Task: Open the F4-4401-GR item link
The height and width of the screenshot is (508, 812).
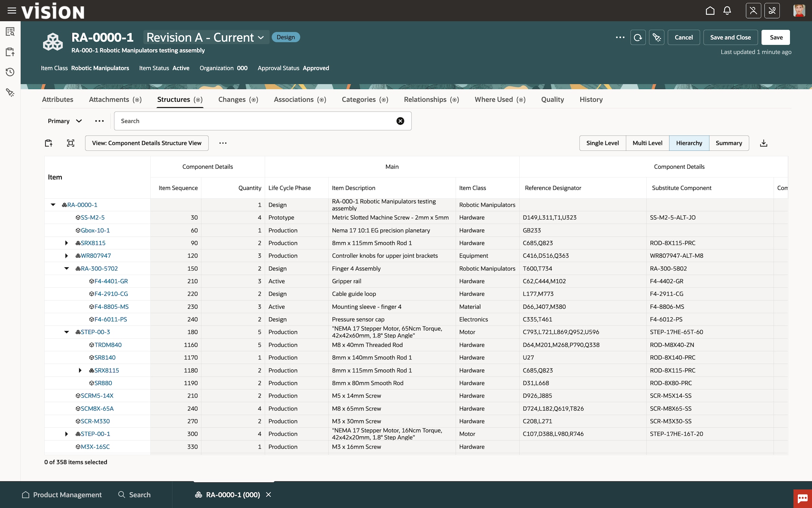Action: pos(111,281)
